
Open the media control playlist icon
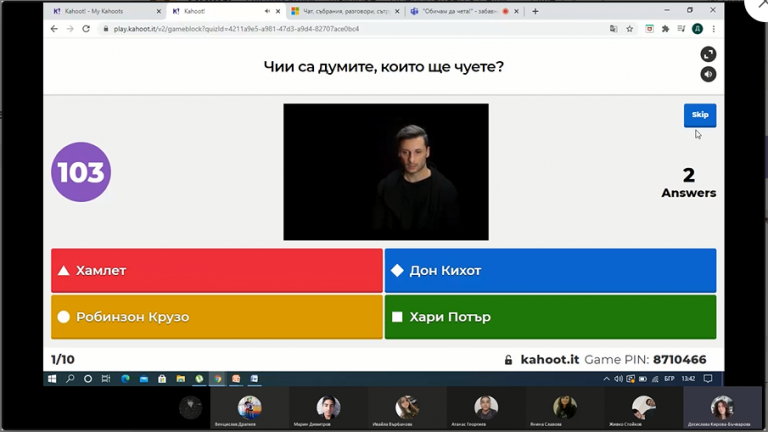click(681, 29)
